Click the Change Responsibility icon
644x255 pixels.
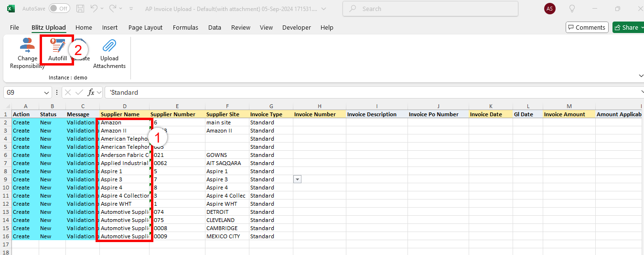click(x=27, y=46)
